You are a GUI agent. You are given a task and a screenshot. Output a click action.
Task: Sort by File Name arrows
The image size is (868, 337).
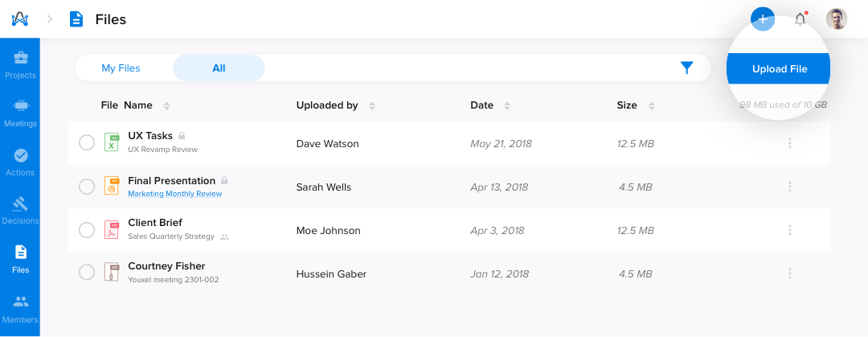(x=166, y=106)
